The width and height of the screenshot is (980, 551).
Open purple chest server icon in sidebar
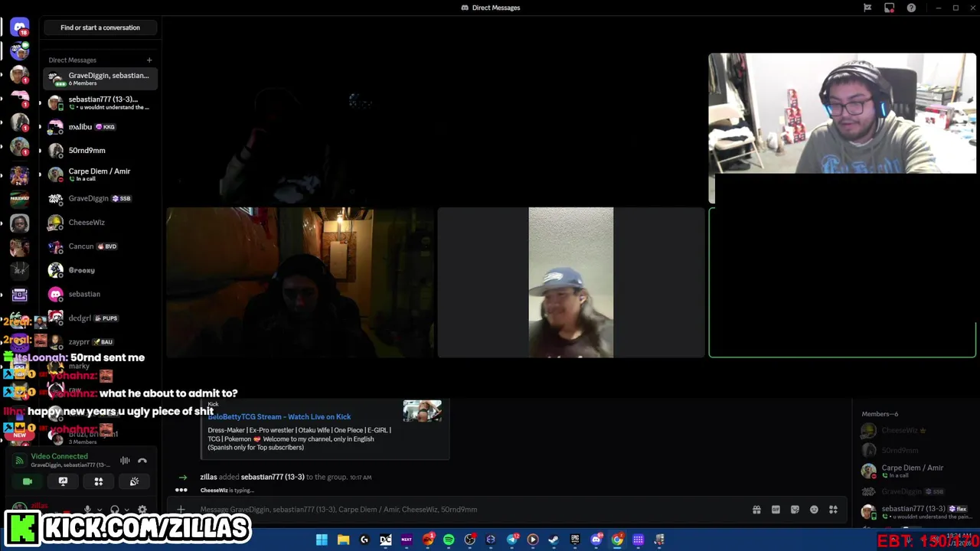click(20, 294)
